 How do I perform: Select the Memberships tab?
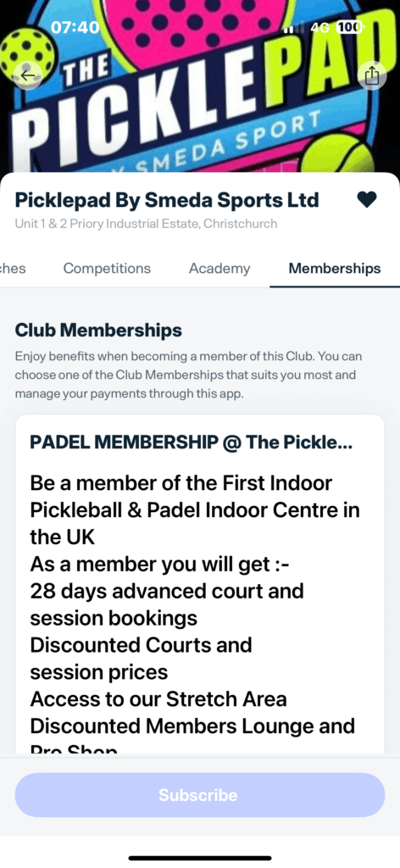[x=335, y=269]
